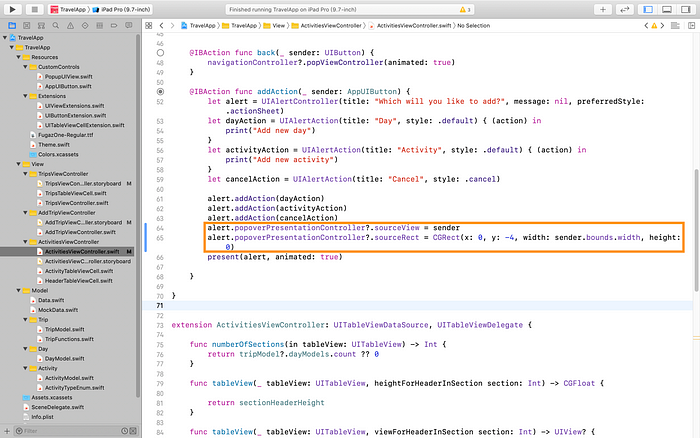The width and height of the screenshot is (700, 438).
Task: Click the jump bar warning triangle
Action: pos(654,25)
